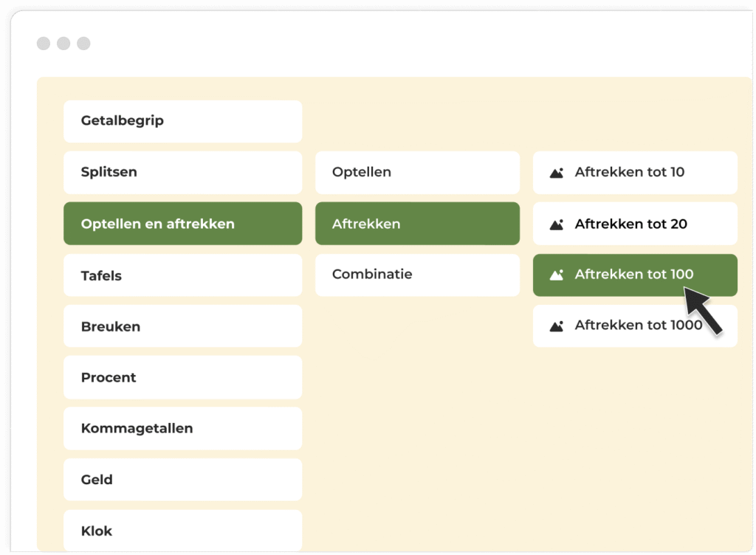Choose the Breuken topic

point(182,325)
